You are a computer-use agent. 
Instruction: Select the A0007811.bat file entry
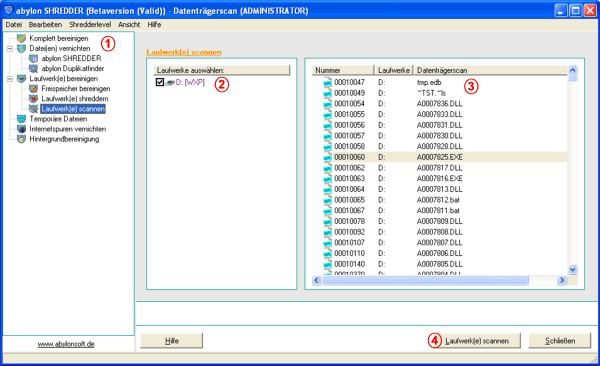coord(438,211)
